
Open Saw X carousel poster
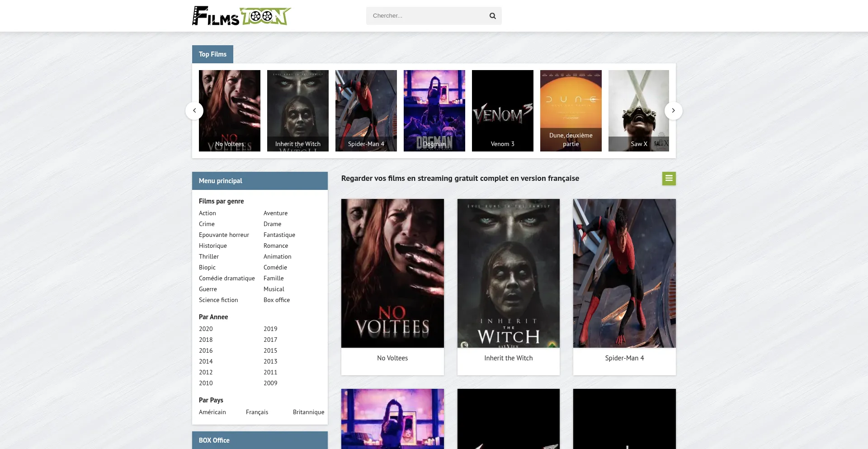click(x=639, y=111)
